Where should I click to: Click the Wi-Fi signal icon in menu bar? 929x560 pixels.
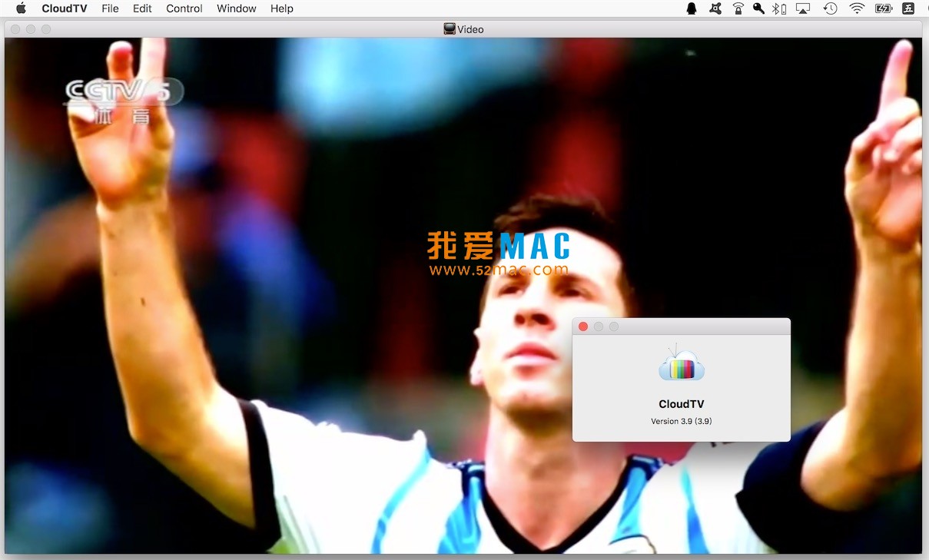tap(855, 8)
